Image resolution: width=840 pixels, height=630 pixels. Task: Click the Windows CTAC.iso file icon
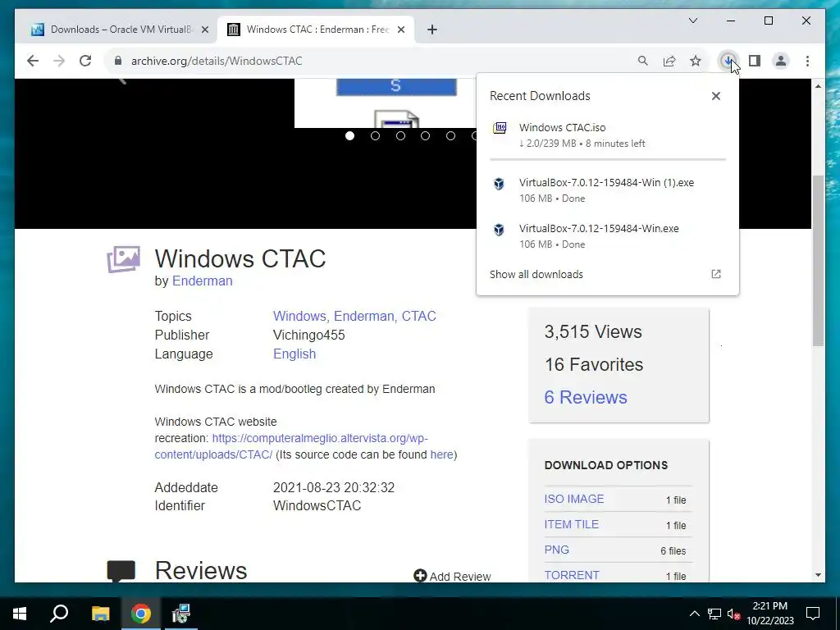tap(500, 127)
